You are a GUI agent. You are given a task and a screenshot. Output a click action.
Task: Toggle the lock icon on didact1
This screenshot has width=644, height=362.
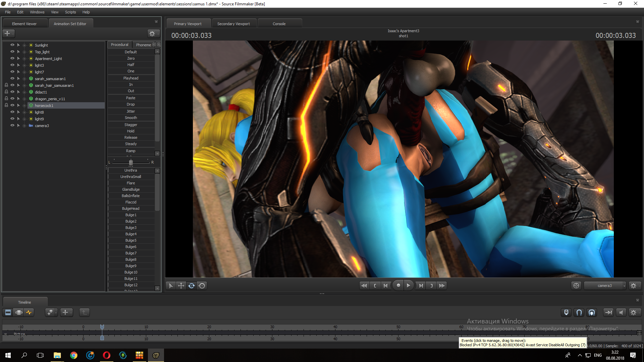point(6,92)
